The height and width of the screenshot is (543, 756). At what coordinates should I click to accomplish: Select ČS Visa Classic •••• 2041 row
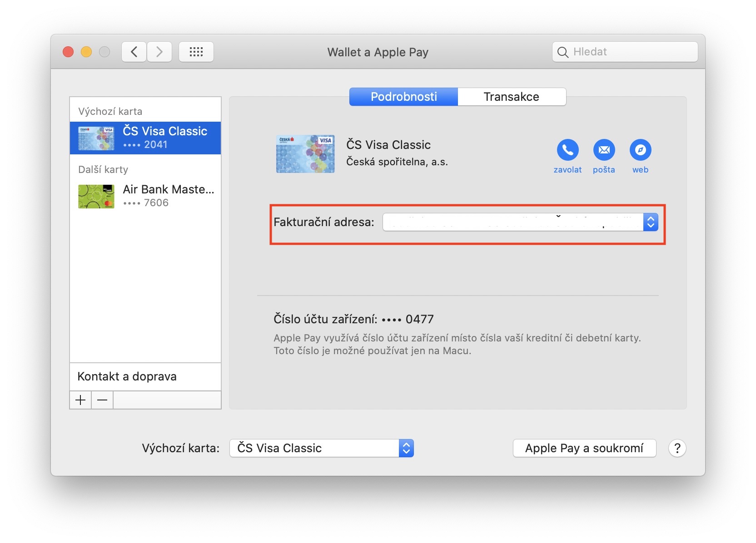tap(145, 138)
